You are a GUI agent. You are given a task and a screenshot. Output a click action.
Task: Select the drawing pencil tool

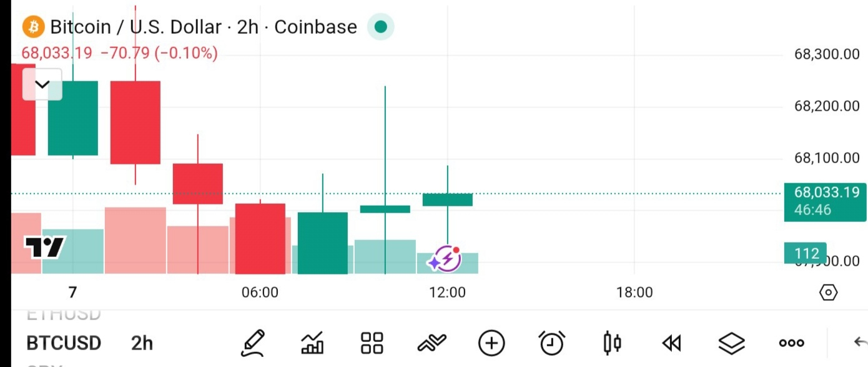point(253,343)
